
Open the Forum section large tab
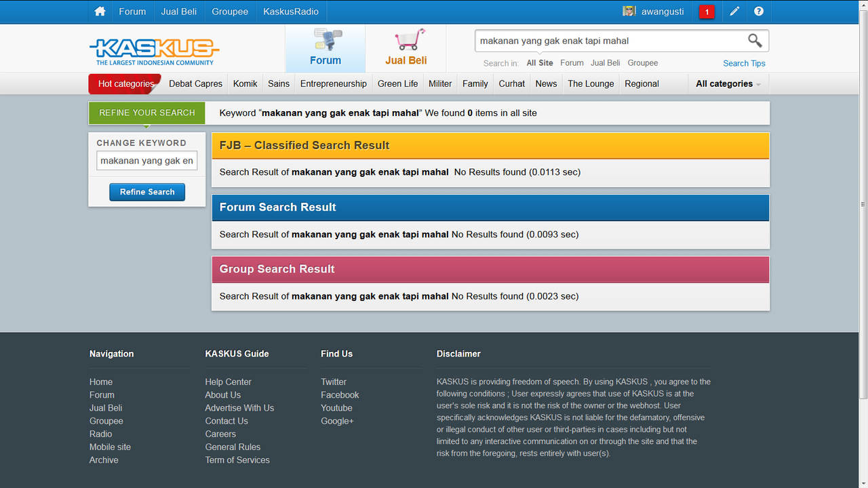point(325,48)
